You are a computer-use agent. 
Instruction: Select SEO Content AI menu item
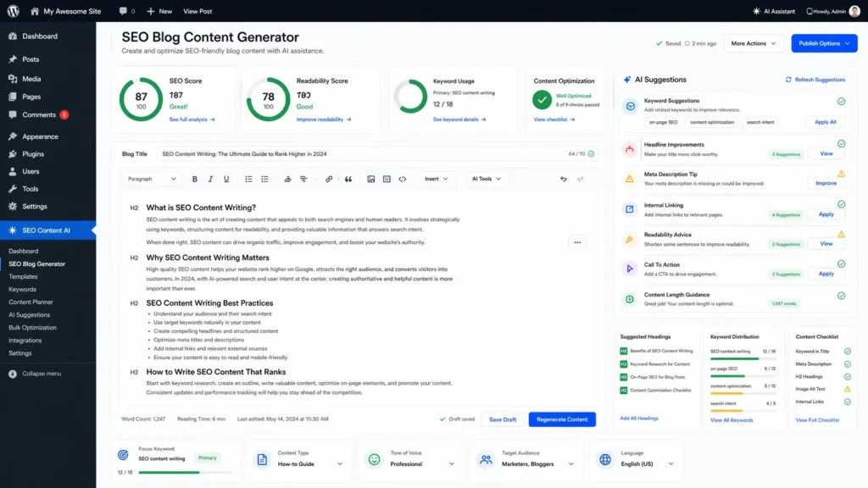tap(47, 230)
